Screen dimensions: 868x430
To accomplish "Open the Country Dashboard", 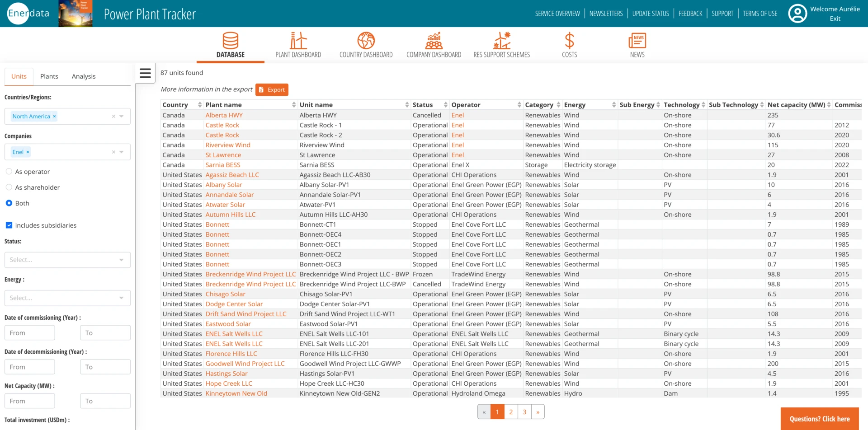I will (366, 44).
